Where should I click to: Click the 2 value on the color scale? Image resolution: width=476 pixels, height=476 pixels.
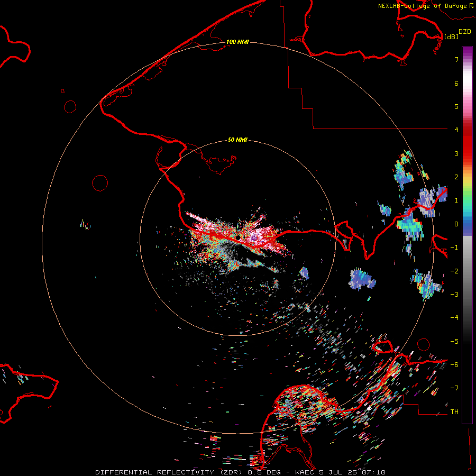click(456, 177)
